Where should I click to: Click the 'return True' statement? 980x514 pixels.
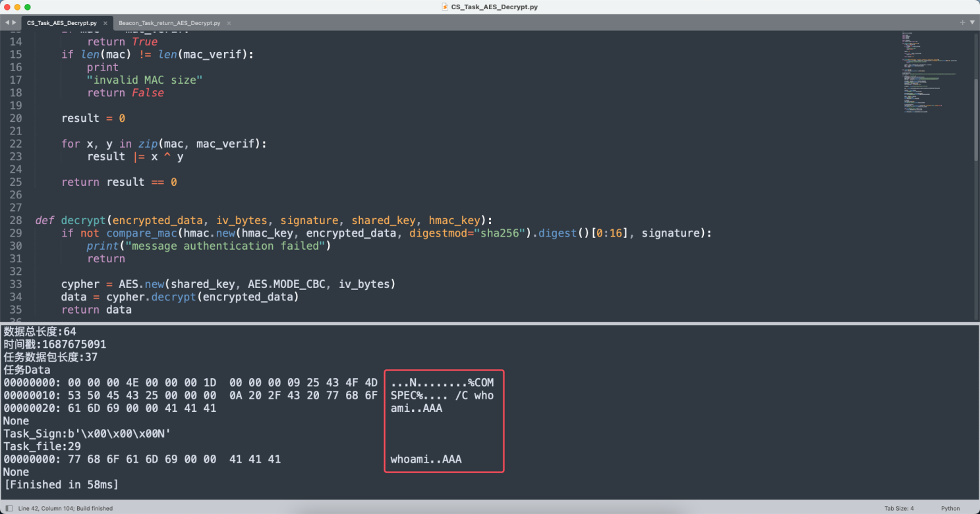[122, 42]
